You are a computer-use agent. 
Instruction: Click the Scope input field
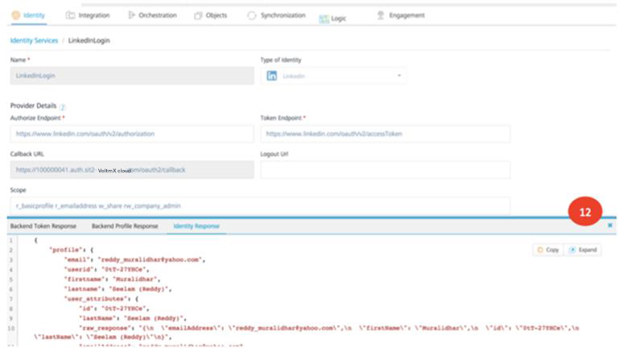click(260, 206)
